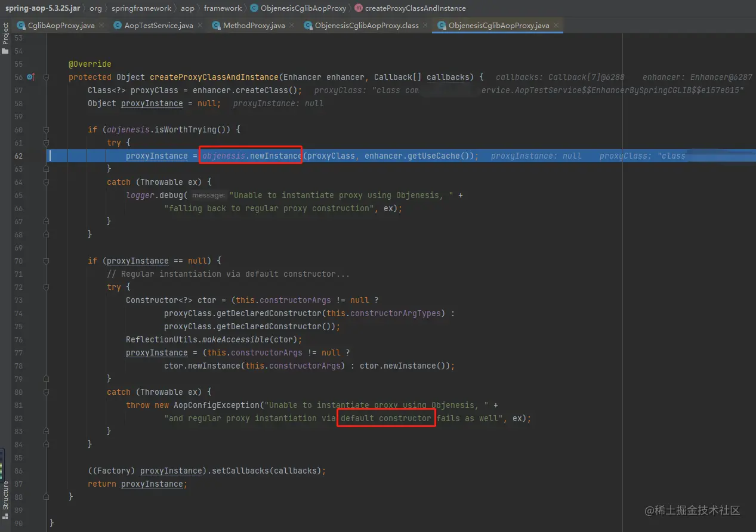The height and width of the screenshot is (532, 756).
Task: Collapse the isWorthTrying if-block at line 60
Action: (46, 129)
